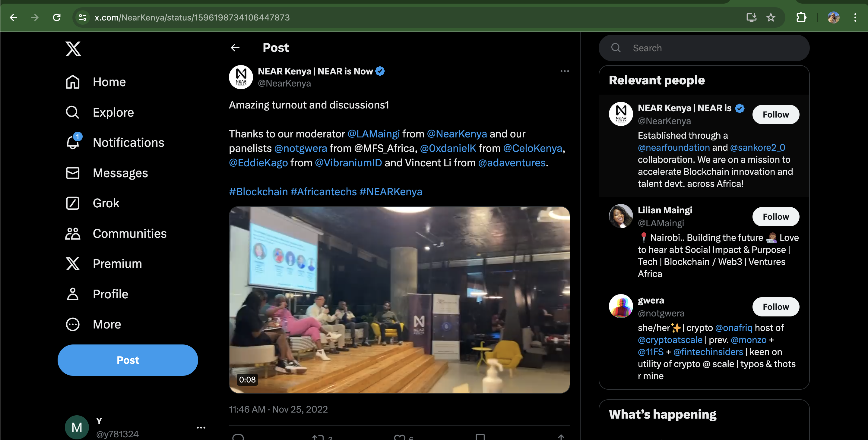Click browser back arrow
This screenshot has height=440, width=868.
[x=14, y=17]
